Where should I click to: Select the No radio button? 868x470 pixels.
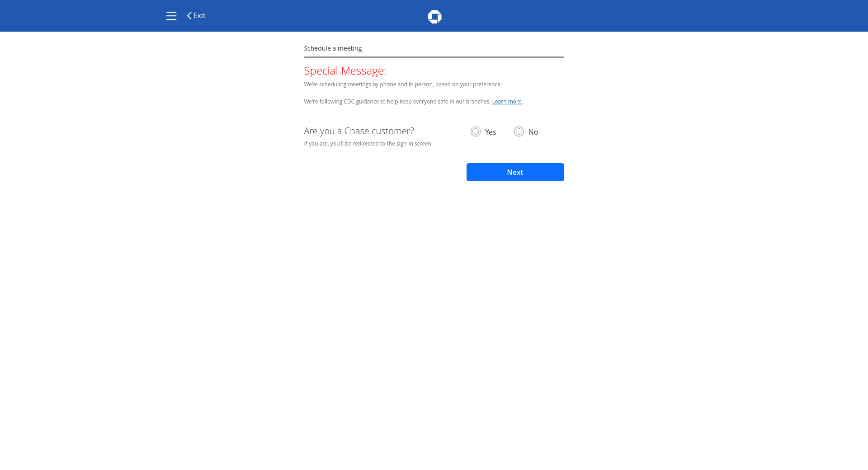519,132
